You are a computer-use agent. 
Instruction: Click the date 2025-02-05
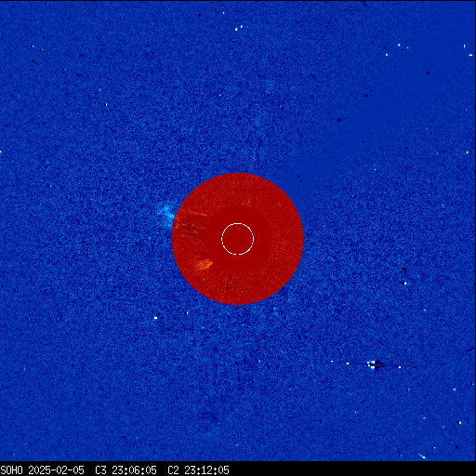coord(56,470)
